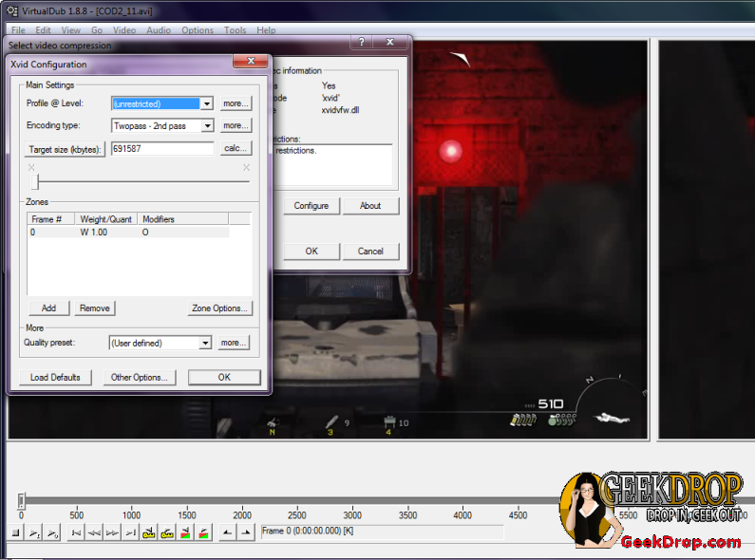The width and height of the screenshot is (755, 560).
Task: Set selection end with mark-out icon
Action: [246, 533]
